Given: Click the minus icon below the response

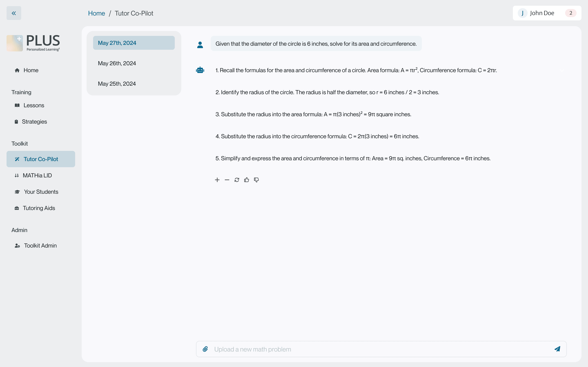Looking at the screenshot, I should pyautogui.click(x=227, y=180).
